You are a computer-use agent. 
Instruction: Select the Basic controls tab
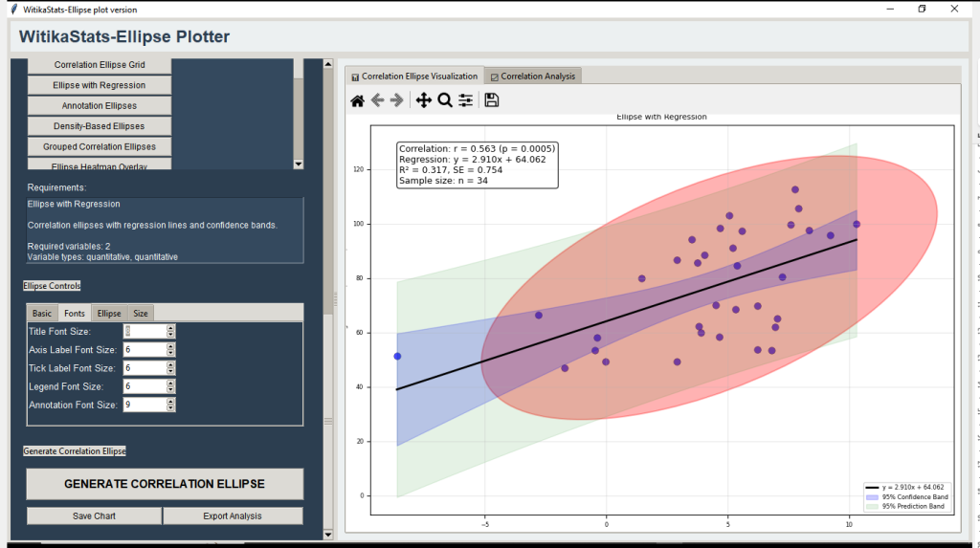42,313
